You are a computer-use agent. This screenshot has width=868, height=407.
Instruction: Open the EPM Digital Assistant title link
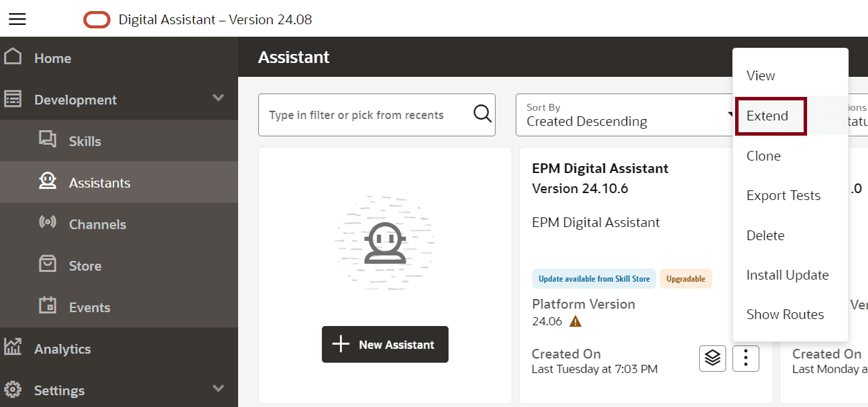(x=600, y=168)
